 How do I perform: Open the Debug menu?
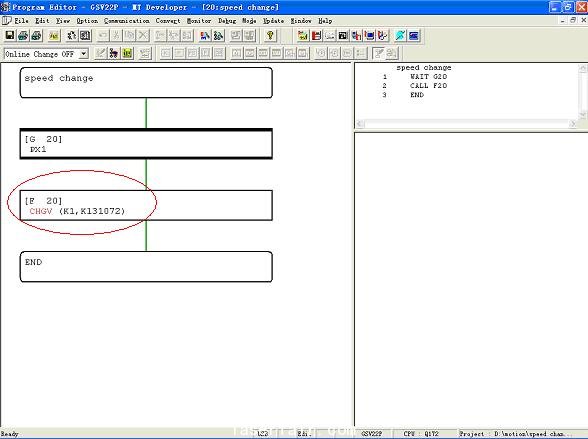[x=227, y=21]
